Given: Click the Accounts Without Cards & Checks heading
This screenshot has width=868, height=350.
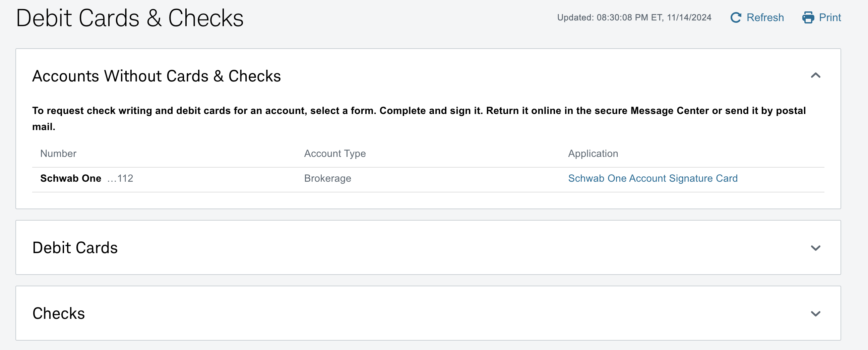Looking at the screenshot, I should click(157, 76).
